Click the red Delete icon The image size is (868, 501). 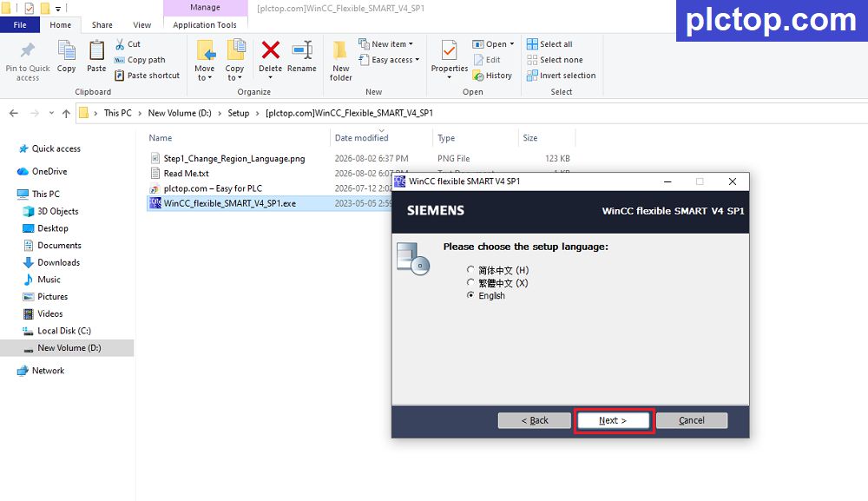tap(270, 50)
